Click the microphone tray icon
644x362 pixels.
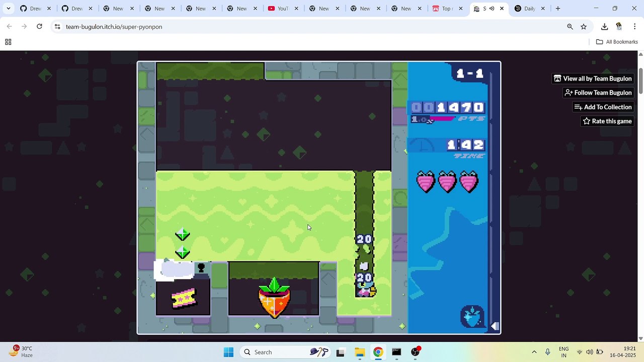tap(547, 352)
